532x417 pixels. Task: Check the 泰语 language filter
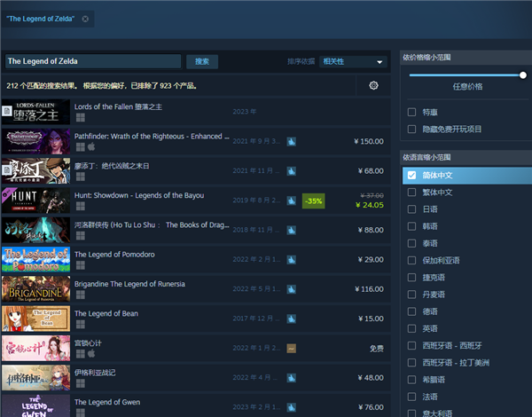pos(411,243)
